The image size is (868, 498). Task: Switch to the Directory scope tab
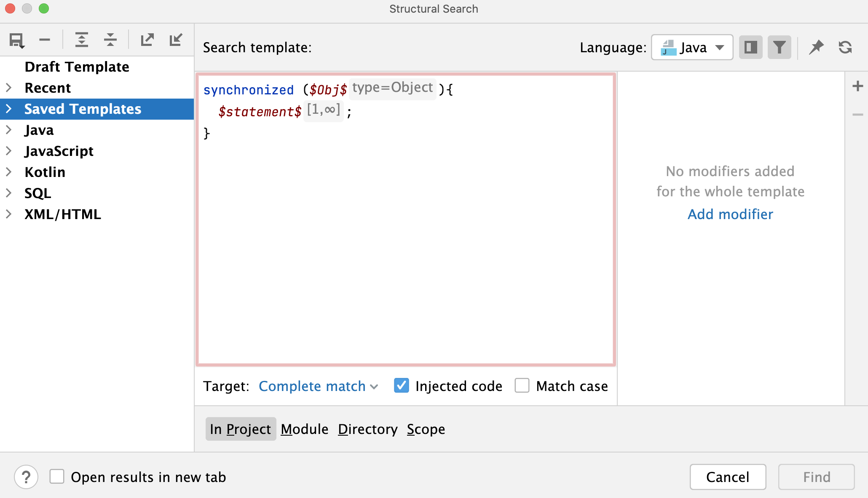[367, 429]
